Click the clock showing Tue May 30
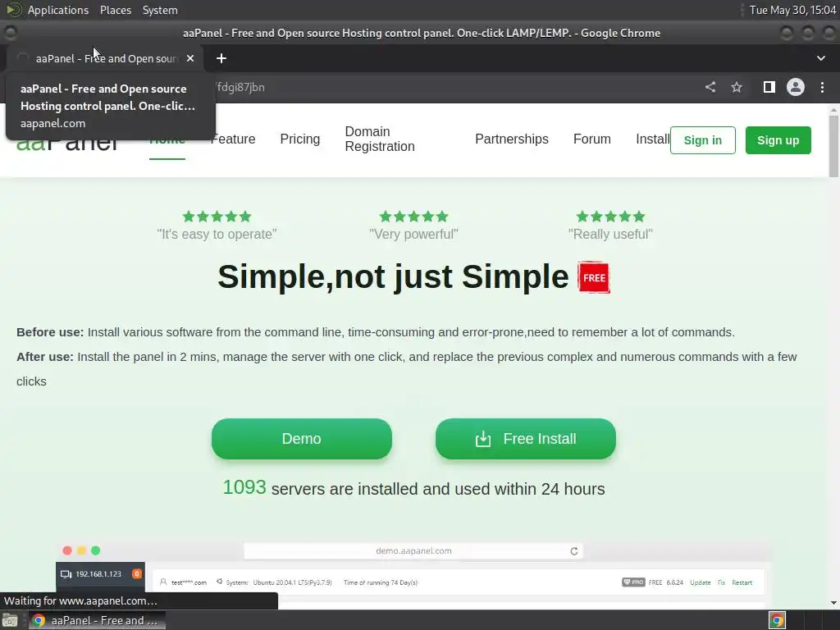This screenshot has width=840, height=630. [793, 10]
